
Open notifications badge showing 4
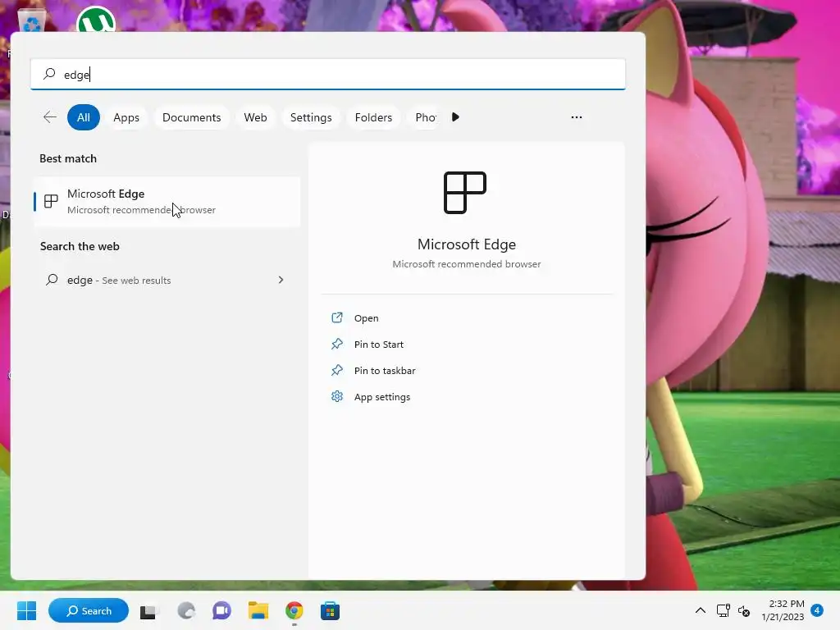coord(817,610)
